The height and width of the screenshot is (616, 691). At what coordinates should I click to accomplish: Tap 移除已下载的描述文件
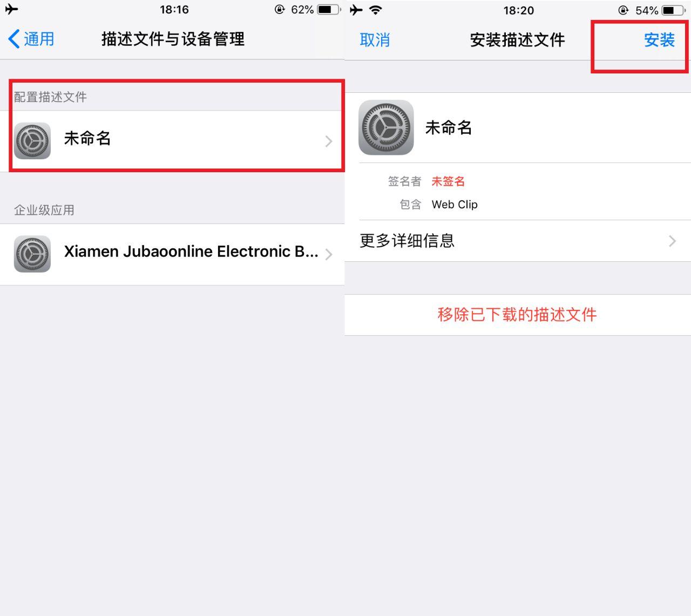[x=517, y=315]
